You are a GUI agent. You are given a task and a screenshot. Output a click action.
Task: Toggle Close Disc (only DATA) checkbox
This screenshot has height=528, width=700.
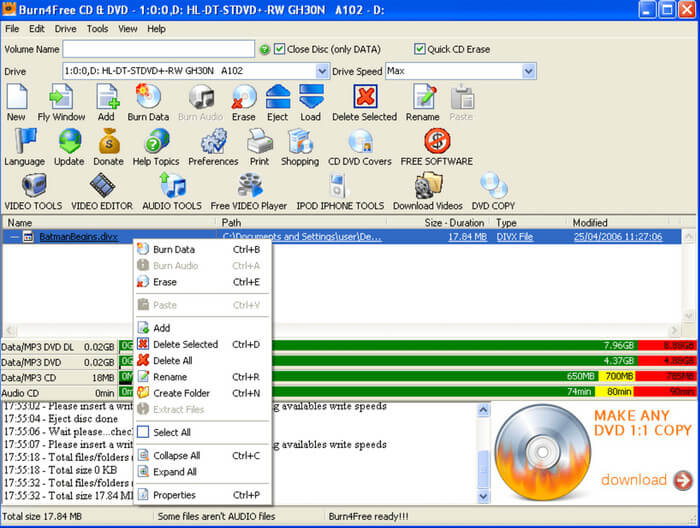(279, 49)
